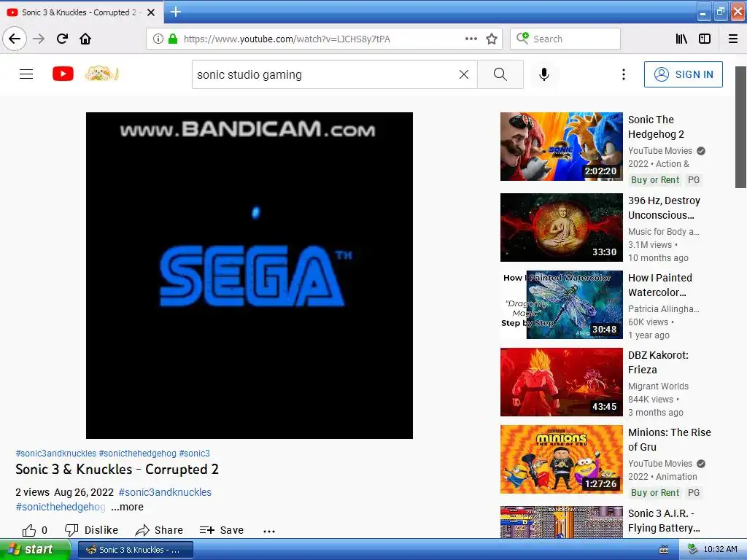Image resolution: width=747 pixels, height=560 pixels.
Task: Open the #sonic3 hashtag link
Action: coord(194,454)
